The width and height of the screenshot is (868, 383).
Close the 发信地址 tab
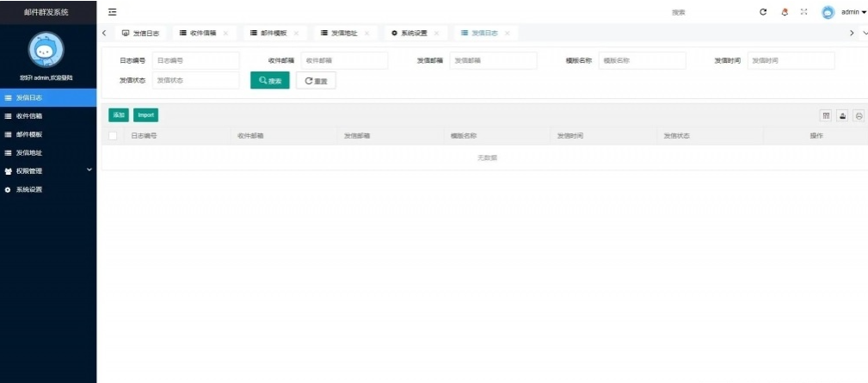point(366,33)
